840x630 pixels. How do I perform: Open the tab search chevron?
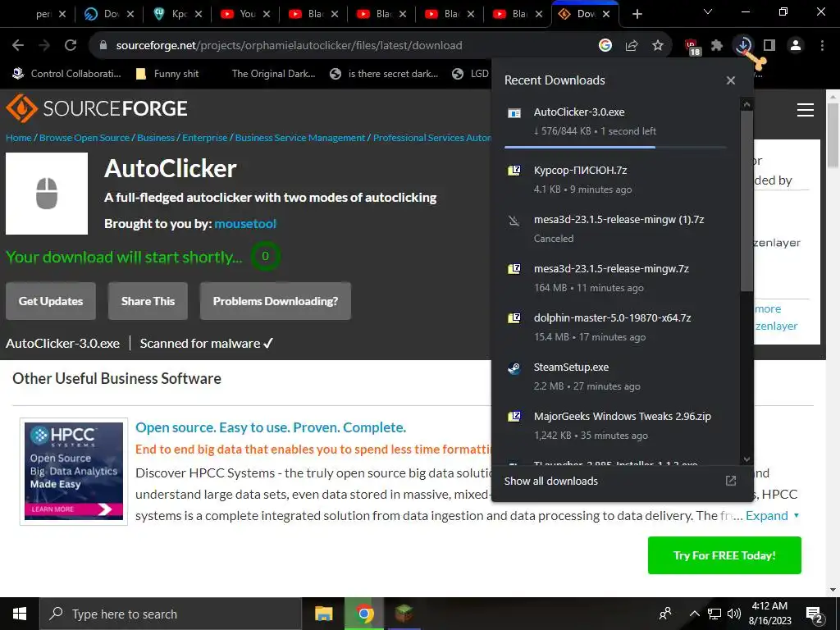[708, 11]
